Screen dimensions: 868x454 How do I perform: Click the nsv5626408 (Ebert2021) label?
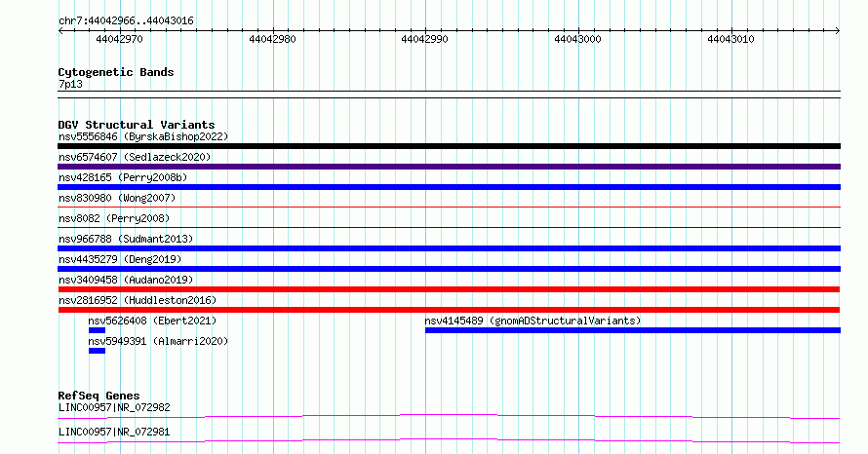(x=152, y=321)
